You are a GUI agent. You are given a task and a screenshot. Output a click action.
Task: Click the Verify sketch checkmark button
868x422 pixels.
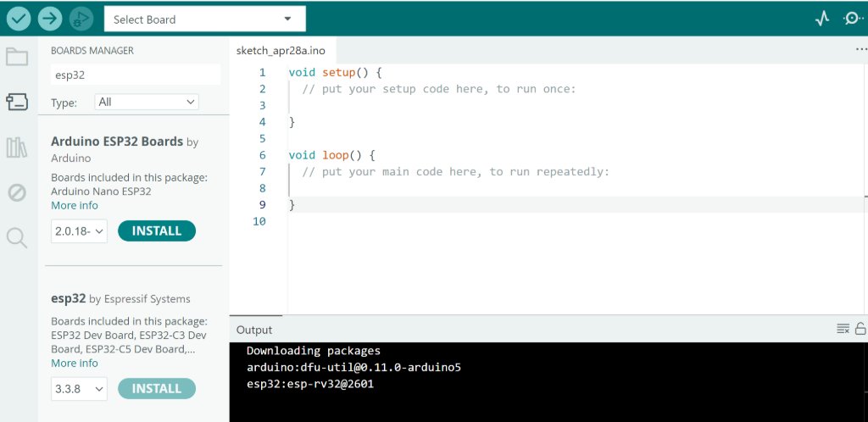[x=19, y=19]
